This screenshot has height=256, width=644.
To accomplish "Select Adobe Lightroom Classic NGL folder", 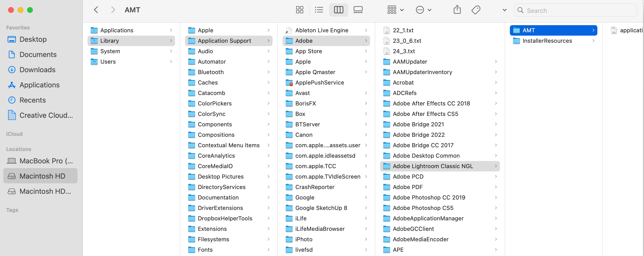I will point(440,166).
